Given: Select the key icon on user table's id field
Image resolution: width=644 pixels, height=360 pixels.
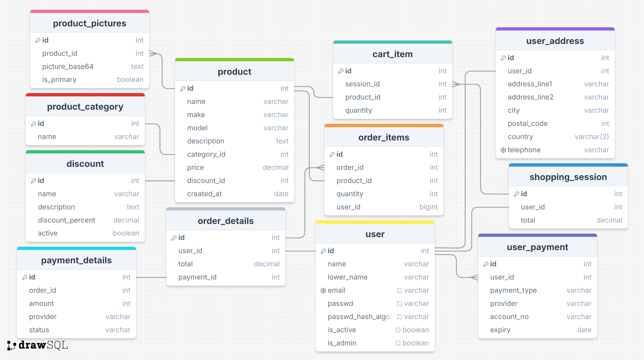Looking at the screenshot, I should tap(323, 251).
